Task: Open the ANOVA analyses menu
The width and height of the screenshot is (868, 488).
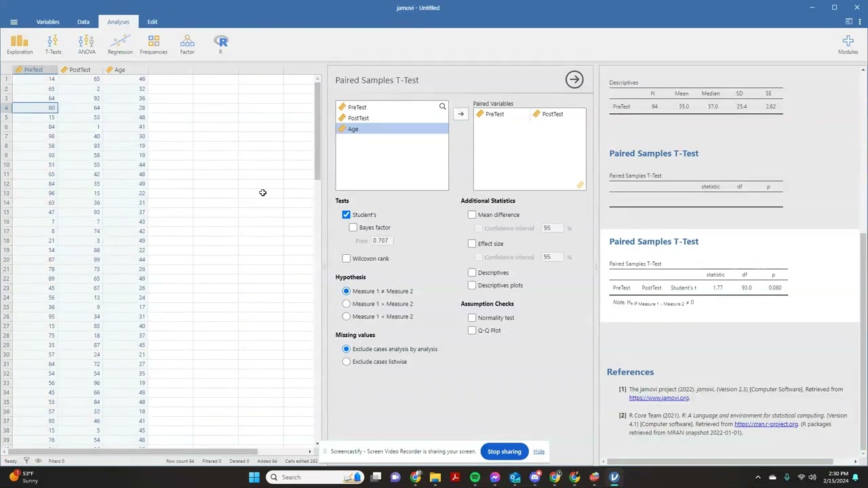Action: pyautogui.click(x=86, y=45)
